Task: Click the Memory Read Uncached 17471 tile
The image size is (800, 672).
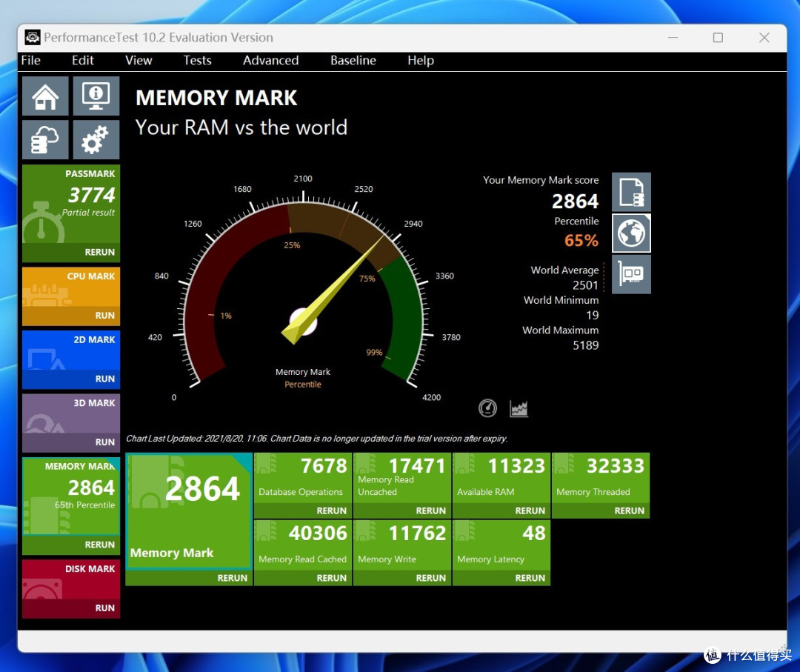Action: tap(402, 478)
